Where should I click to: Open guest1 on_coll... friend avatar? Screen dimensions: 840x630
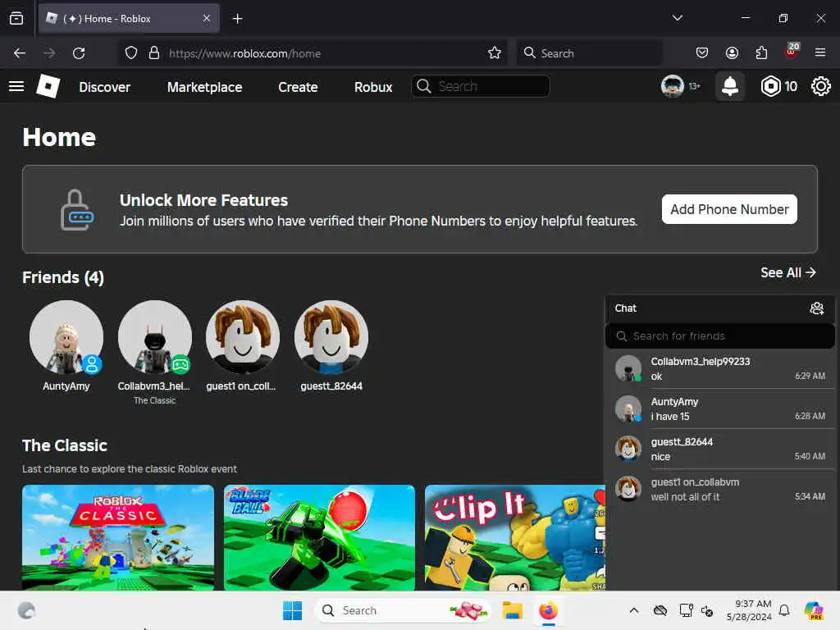[x=243, y=337]
